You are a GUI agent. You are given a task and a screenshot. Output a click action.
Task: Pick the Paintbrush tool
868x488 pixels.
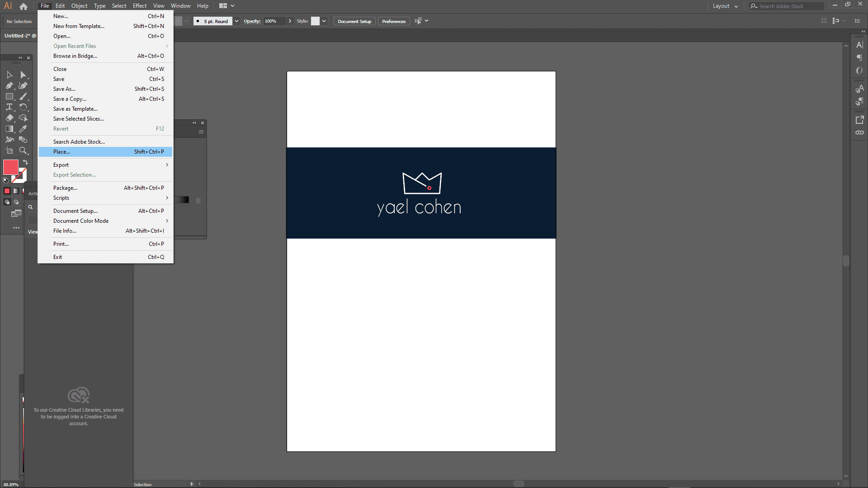[23, 96]
